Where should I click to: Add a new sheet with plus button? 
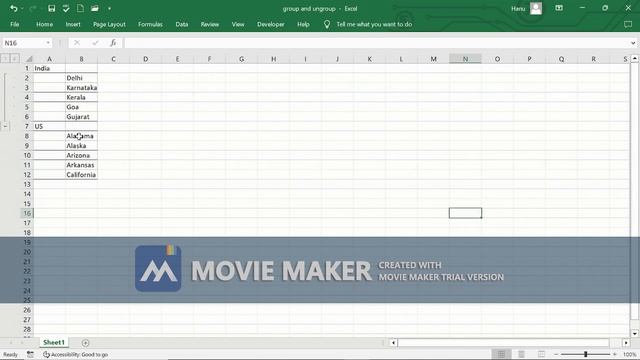coord(85,343)
